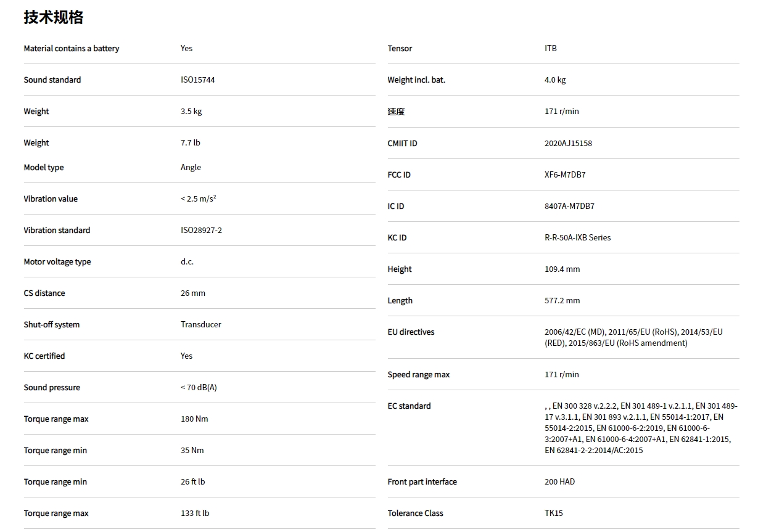Click the 7.7 lb weight value
Screen dimensions: 766x532
(x=190, y=143)
